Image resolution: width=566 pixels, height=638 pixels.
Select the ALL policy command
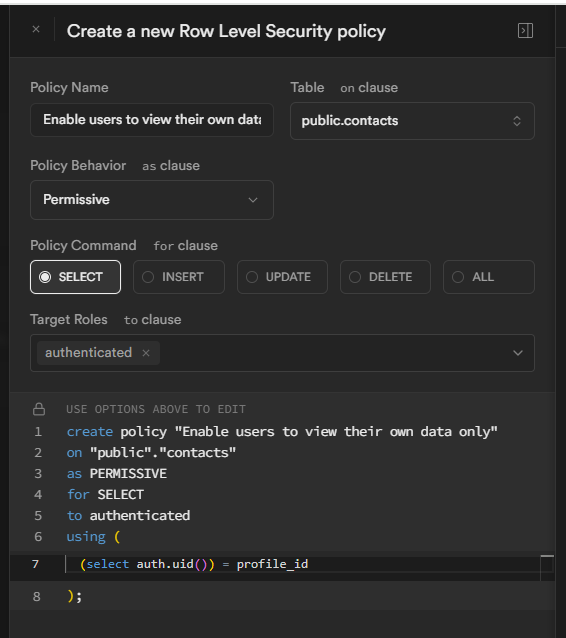click(489, 277)
